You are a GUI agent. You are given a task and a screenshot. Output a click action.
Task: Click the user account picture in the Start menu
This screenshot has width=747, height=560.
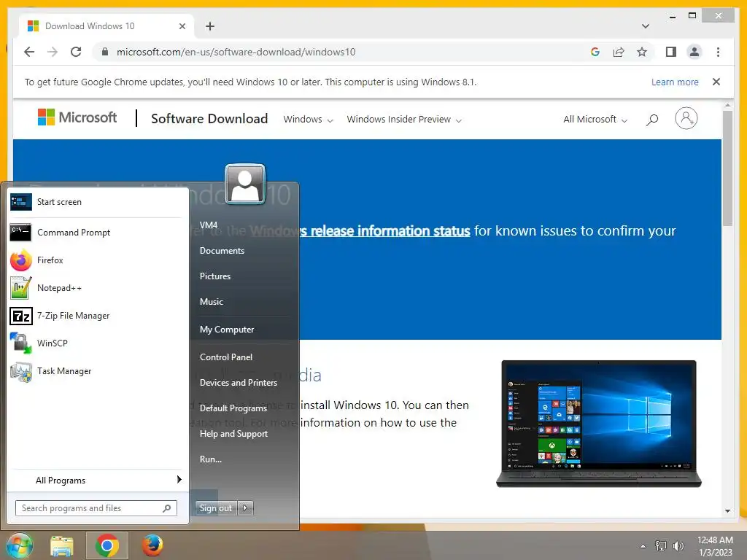(245, 184)
